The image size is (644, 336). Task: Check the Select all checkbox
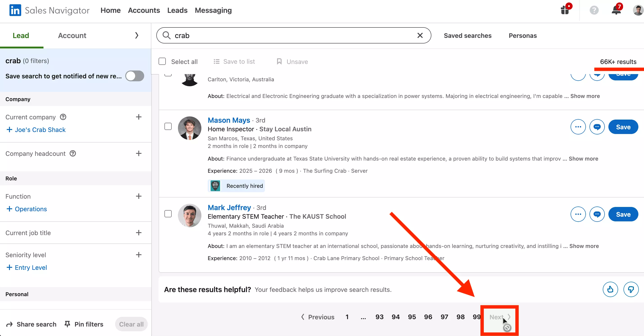pyautogui.click(x=162, y=61)
